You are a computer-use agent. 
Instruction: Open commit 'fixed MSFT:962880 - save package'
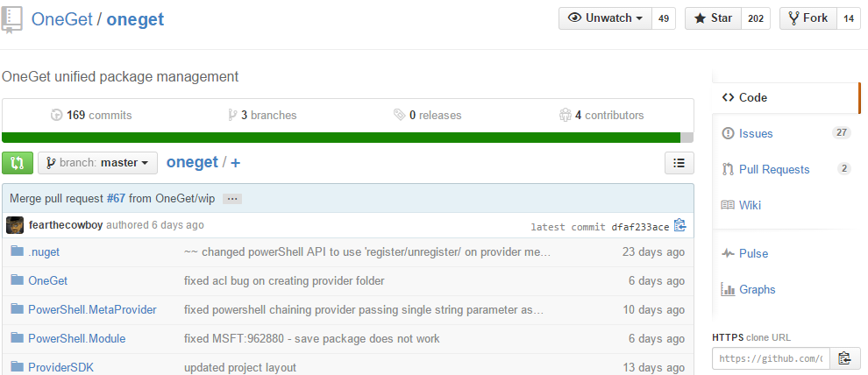(x=311, y=338)
